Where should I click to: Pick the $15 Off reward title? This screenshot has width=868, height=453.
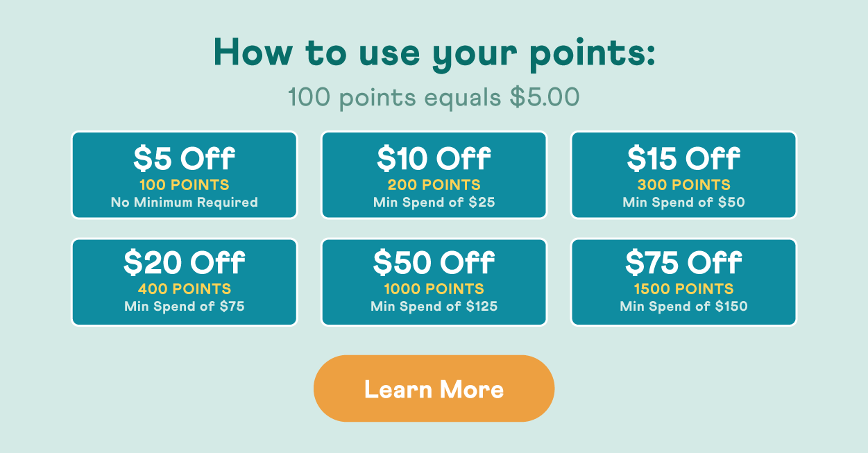point(683,159)
